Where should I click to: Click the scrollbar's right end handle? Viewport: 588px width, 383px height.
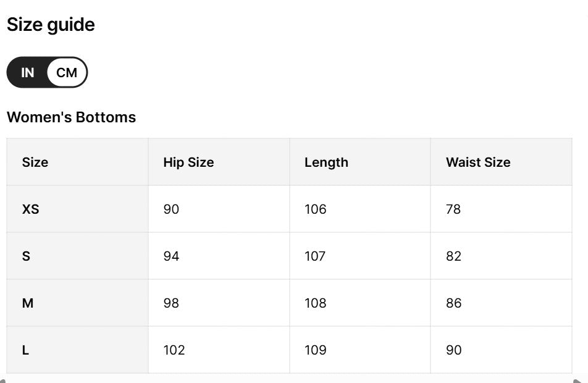tap(581, 381)
